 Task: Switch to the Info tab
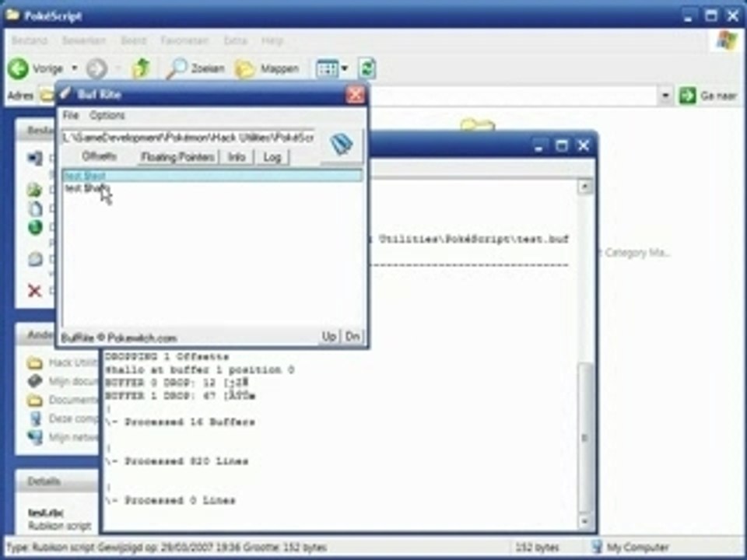pyautogui.click(x=237, y=156)
